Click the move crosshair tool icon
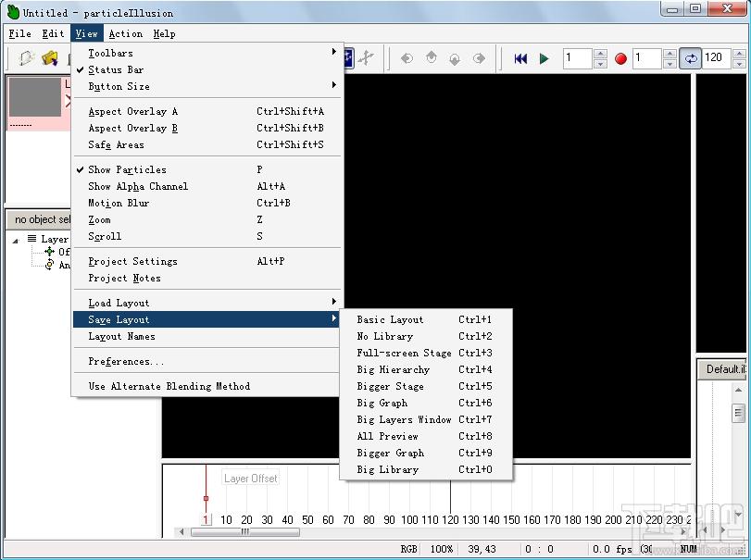This screenshot has height=560, width=751. click(367, 58)
